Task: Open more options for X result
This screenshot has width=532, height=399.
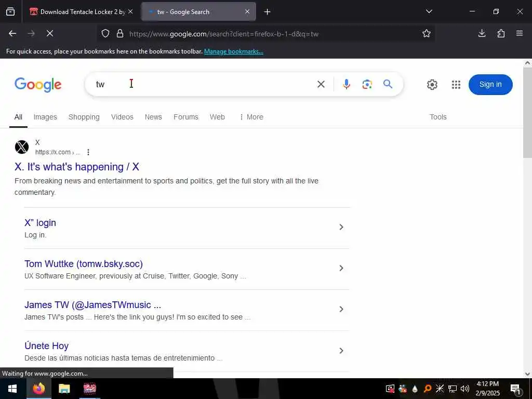Action: pyautogui.click(x=88, y=152)
